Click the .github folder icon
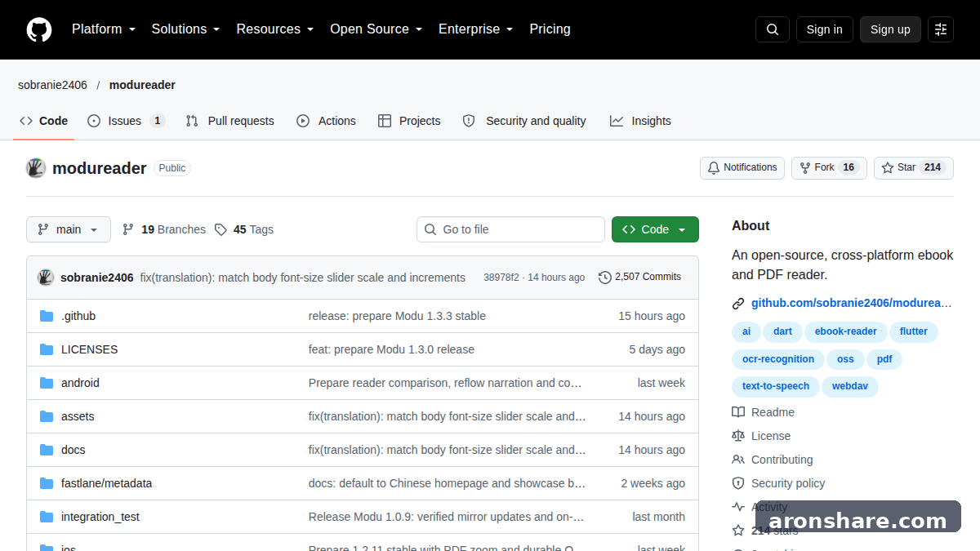This screenshot has height=551, width=980. tap(47, 316)
